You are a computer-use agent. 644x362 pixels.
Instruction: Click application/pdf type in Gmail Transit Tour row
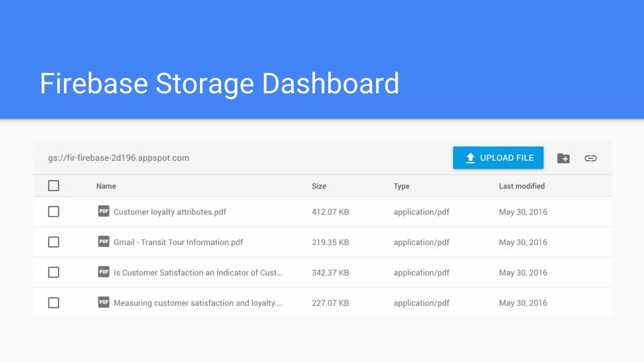[x=421, y=242]
